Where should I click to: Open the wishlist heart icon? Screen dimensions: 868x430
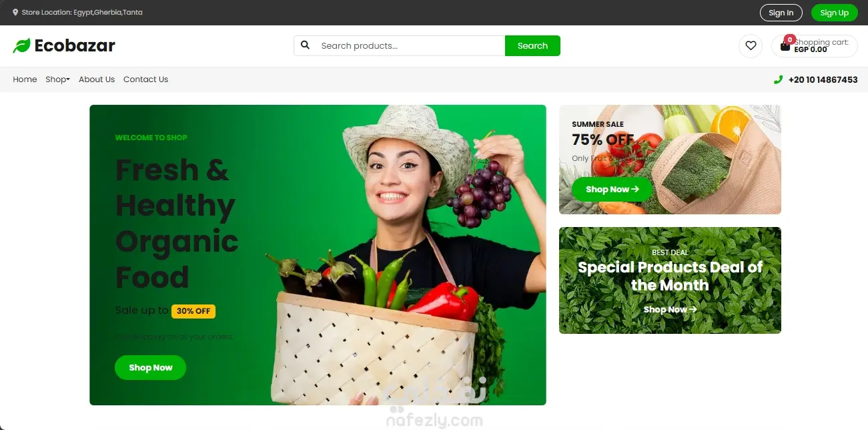click(x=751, y=45)
